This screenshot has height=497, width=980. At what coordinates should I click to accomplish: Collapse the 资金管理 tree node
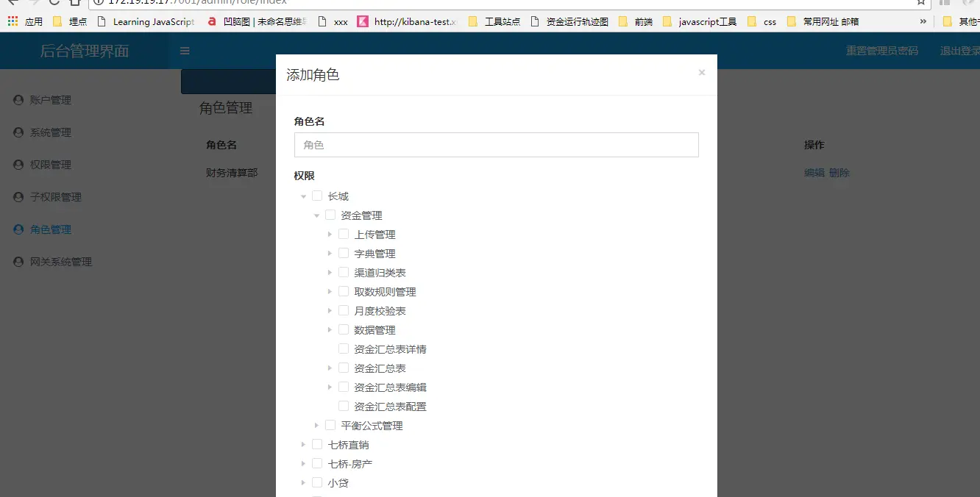[x=316, y=215]
